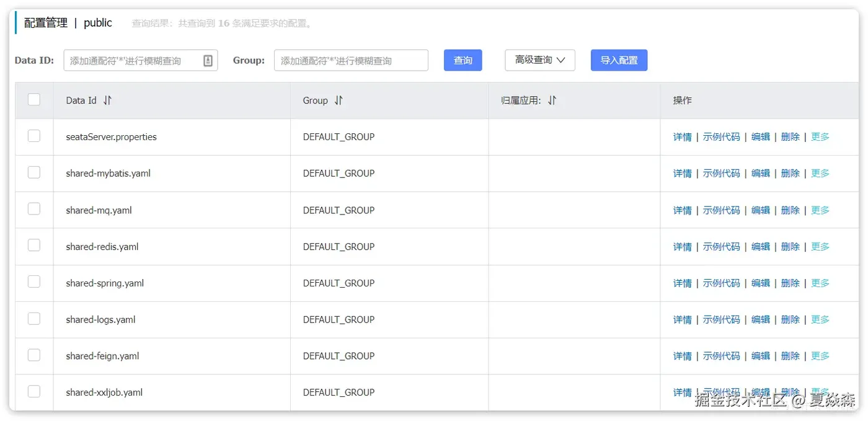Click the icon inside Data ID search field
This screenshot has width=868, height=421.
[208, 60]
